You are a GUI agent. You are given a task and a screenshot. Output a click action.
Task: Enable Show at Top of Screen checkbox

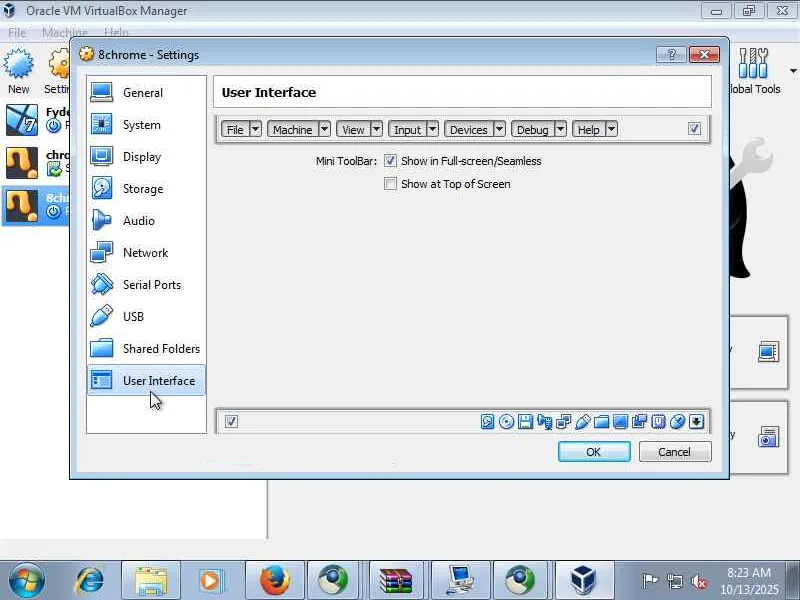coord(390,184)
